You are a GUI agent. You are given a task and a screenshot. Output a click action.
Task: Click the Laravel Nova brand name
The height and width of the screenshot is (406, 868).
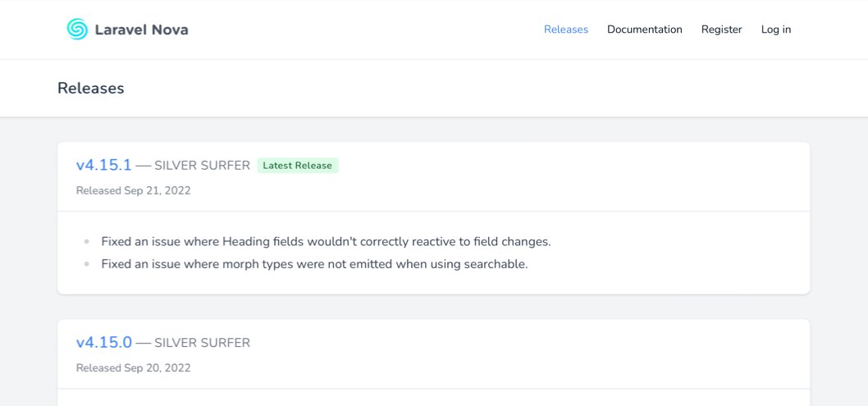point(142,30)
